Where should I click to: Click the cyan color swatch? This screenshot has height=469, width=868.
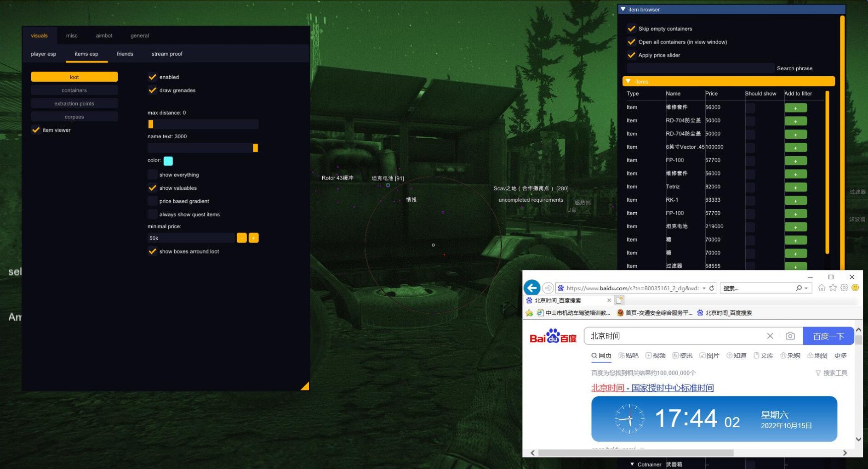(168, 161)
